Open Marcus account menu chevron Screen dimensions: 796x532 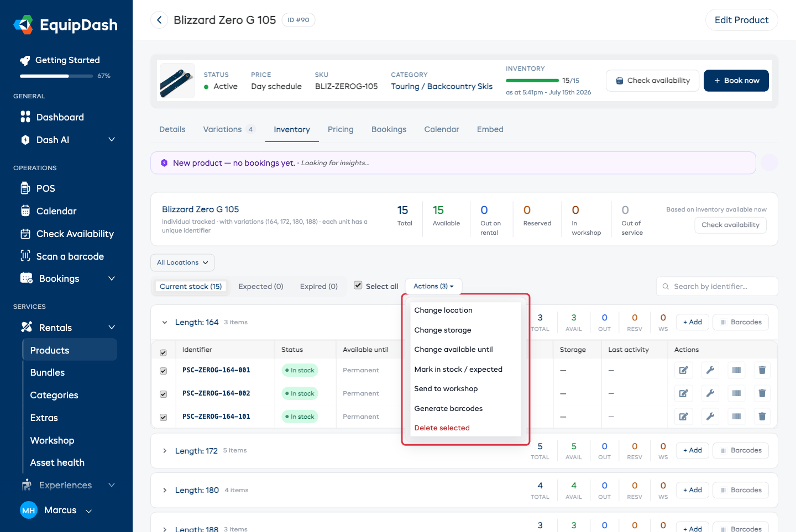point(88,511)
